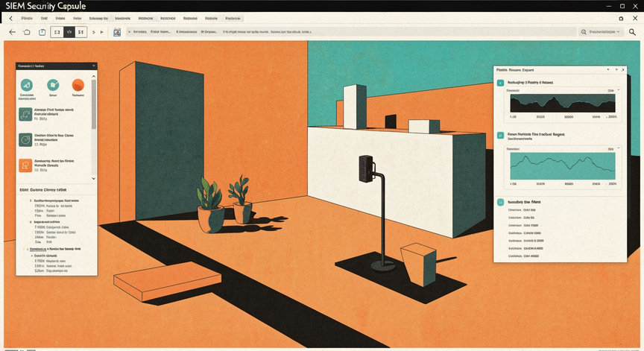Select the middle teal circle icon

pyautogui.click(x=53, y=85)
